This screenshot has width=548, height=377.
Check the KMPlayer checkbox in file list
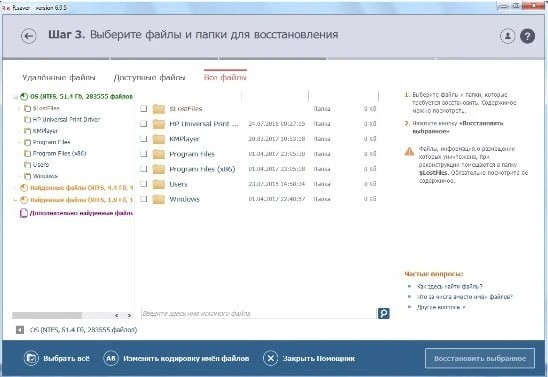[x=144, y=139]
